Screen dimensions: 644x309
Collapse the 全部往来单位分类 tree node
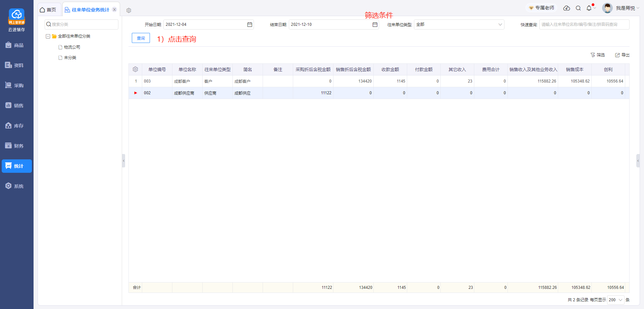pos(48,36)
